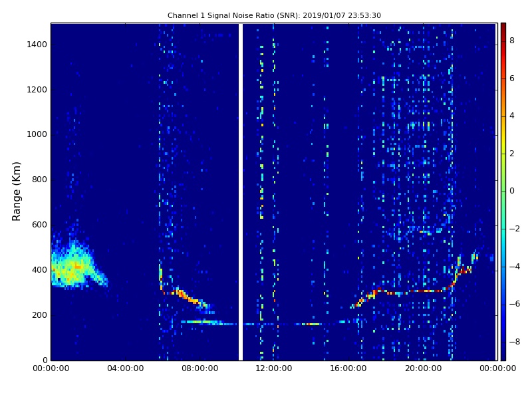Image resolution: width=532 pixels, height=399 pixels.
Task: Click the colorbar label −4
Action: [515, 267]
